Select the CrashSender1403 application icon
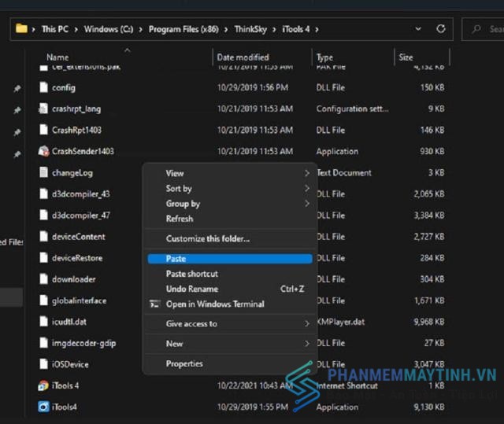The width and height of the screenshot is (504, 424). click(43, 151)
